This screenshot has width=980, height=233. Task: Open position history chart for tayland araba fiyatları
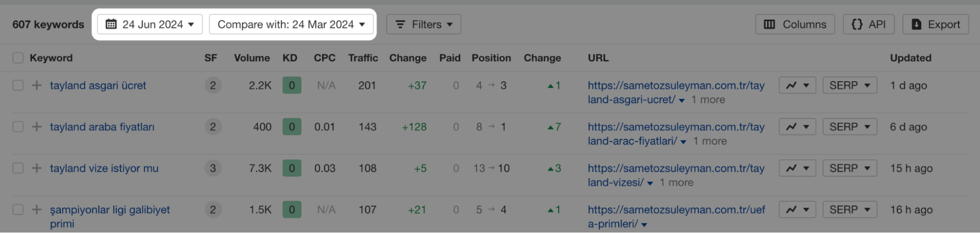pos(797,127)
